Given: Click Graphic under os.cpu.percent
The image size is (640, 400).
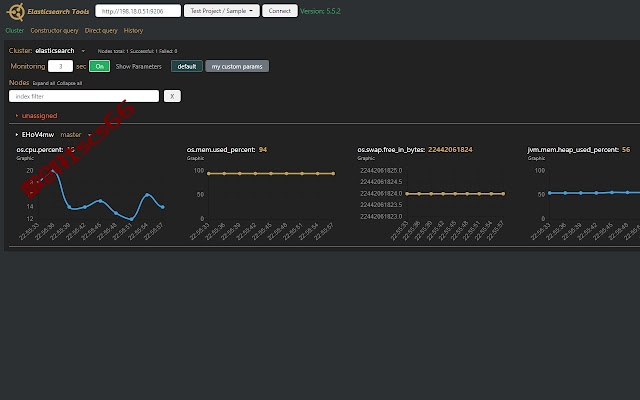Looking at the screenshot, I should click(25, 158).
